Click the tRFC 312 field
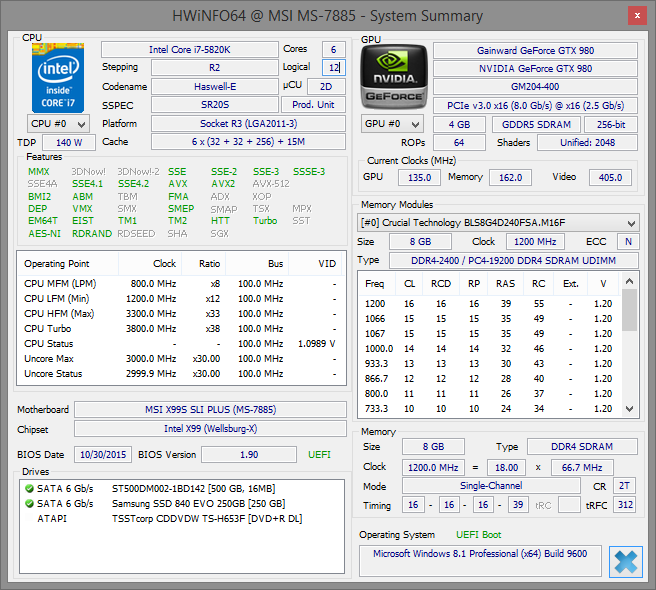Image resolution: width=656 pixels, height=590 pixels. [625, 505]
